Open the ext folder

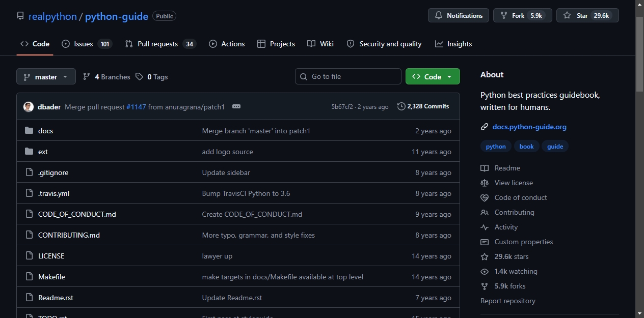43,152
